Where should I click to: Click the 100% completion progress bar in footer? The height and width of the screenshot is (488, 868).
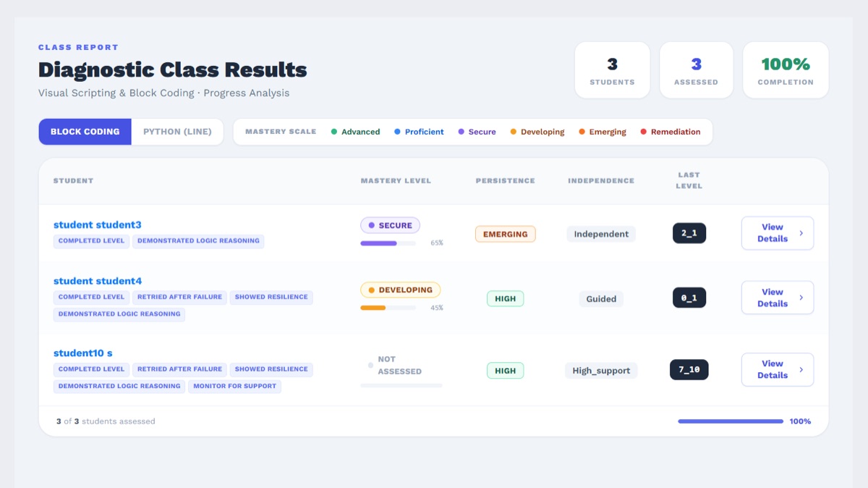731,421
